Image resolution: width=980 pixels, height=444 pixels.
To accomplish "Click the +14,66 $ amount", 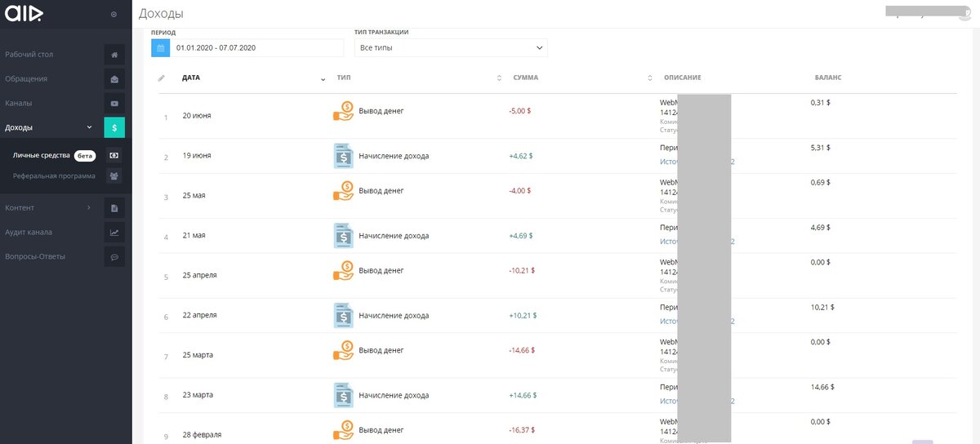I will click(523, 395).
